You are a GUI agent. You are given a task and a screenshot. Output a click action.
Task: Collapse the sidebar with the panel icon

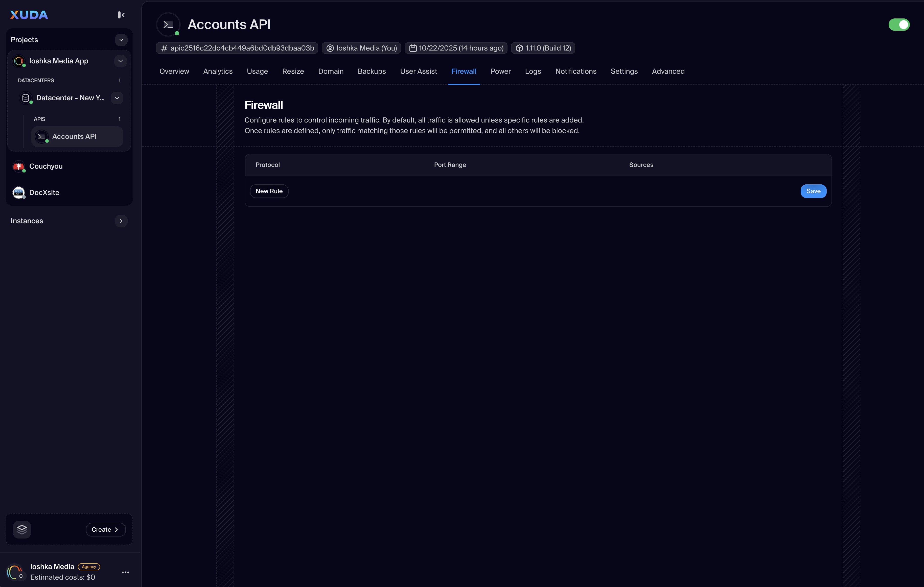[x=121, y=15]
